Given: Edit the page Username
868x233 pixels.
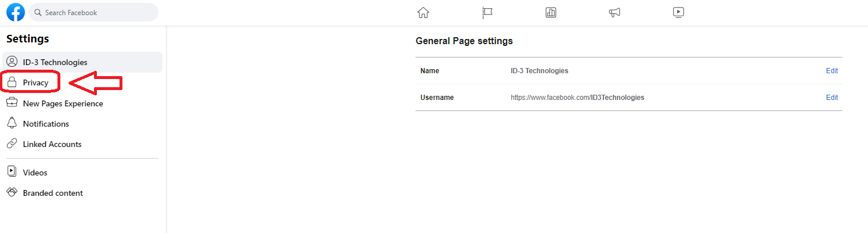Looking at the screenshot, I should [832, 98].
